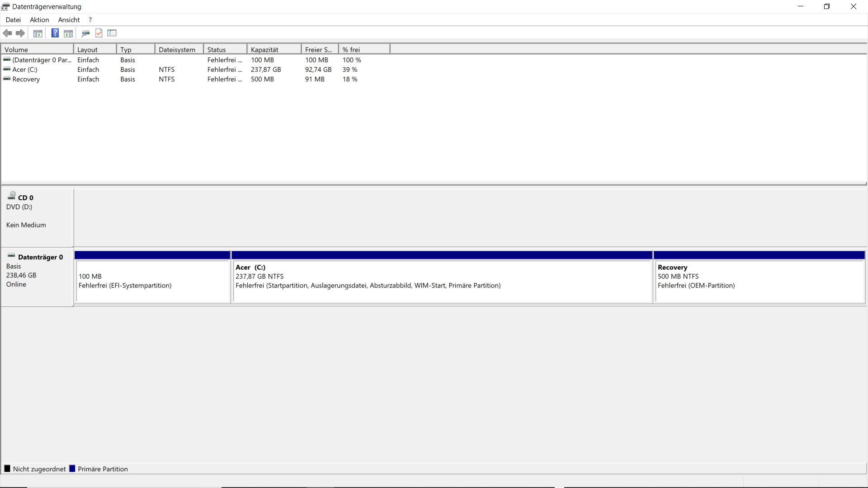Screen dimensions: 868x488
Task: Select Recovery row in volume list
Action: coord(26,79)
